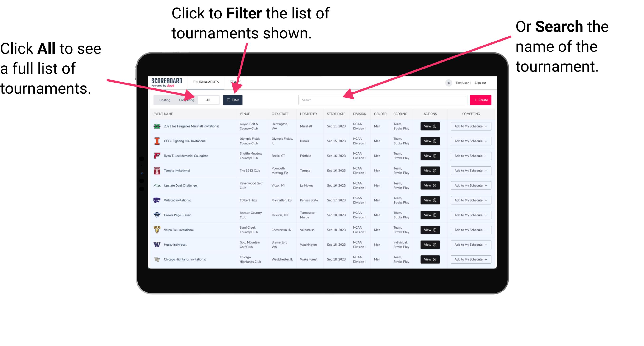The image size is (644, 346).
Task: Click the Fairfield team logo icon
Action: 156,156
